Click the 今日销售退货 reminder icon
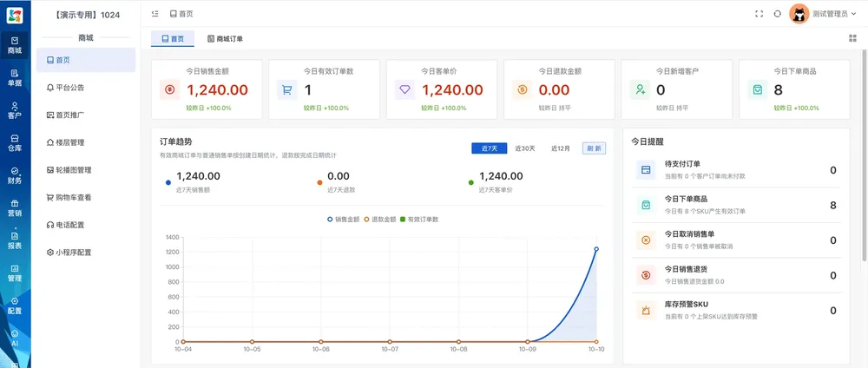Viewport: 868px width, 368px height. point(646,275)
